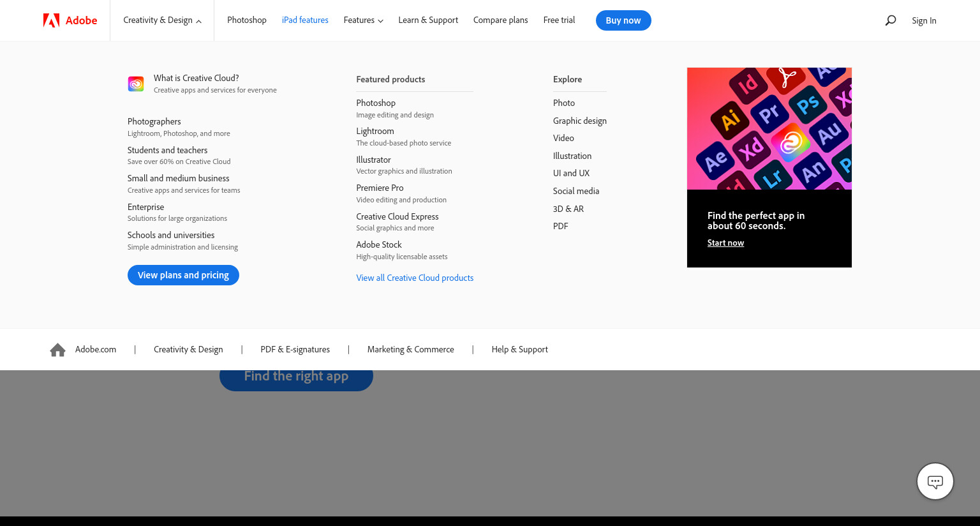Click the home icon beside Adobe.com

(x=57, y=350)
